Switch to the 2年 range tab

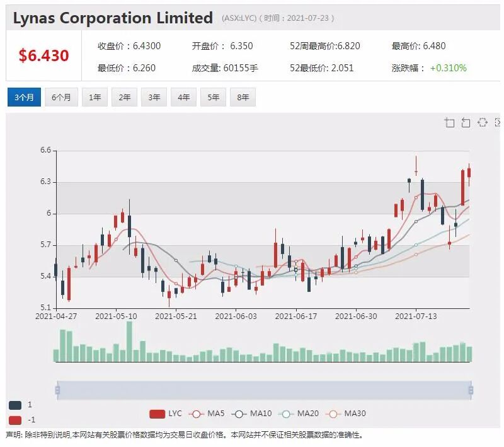[124, 97]
